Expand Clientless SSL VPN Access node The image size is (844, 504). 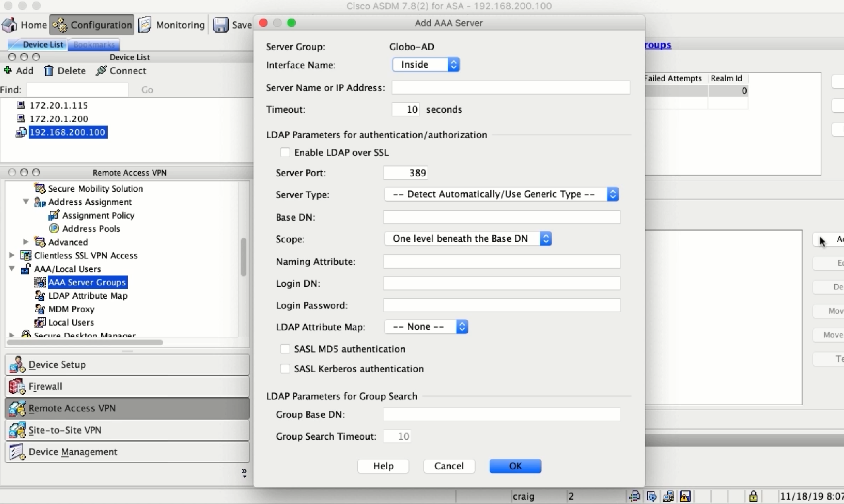[12, 255]
